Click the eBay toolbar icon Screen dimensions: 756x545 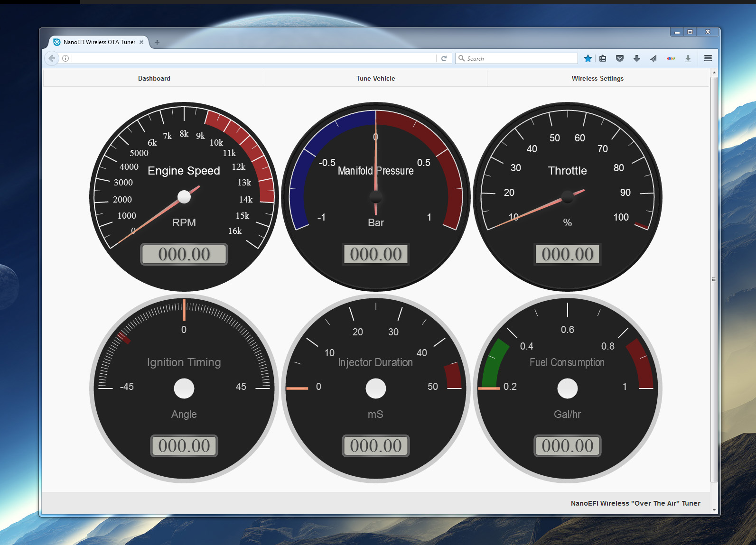(x=671, y=58)
